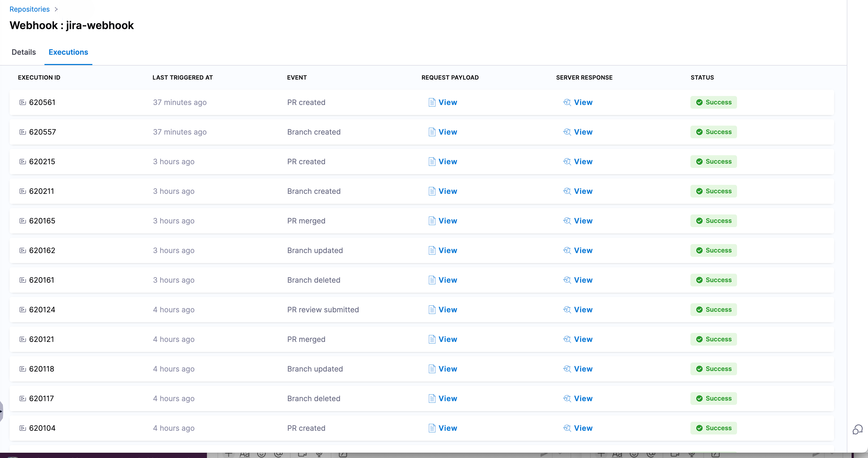The image size is (868, 458).
Task: Open execution row 620117 Branch deleted
Action: tap(313, 399)
